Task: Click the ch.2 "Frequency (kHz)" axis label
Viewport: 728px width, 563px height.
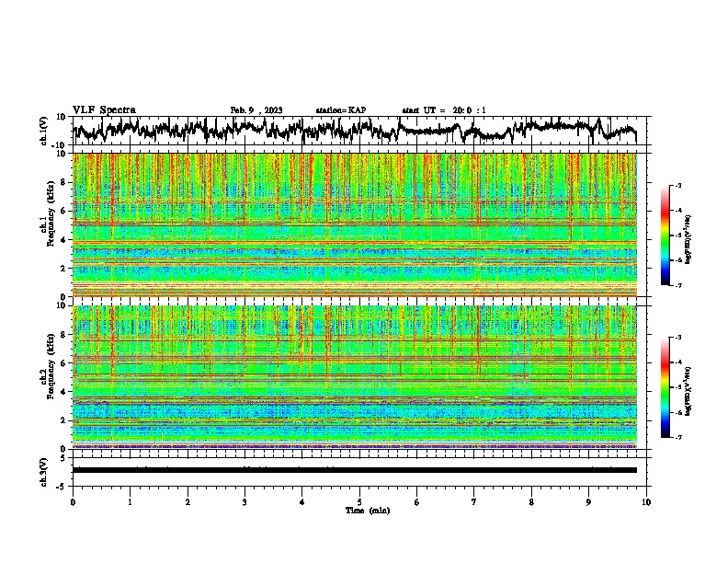Action: [x=51, y=366]
